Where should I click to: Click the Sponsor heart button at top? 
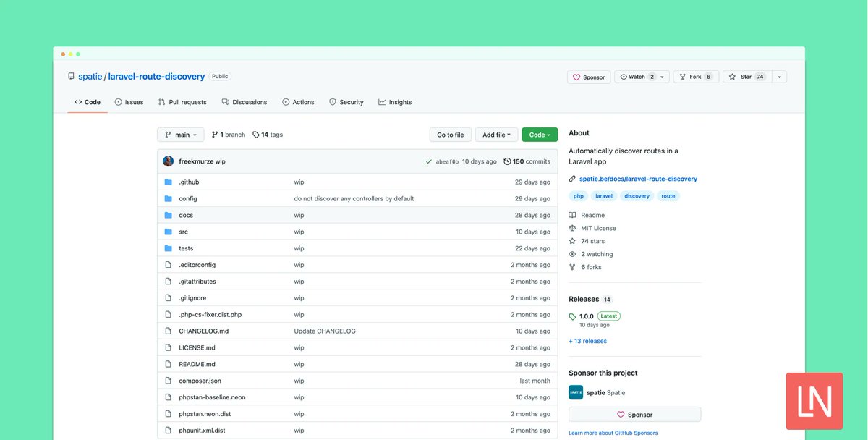[x=589, y=77]
